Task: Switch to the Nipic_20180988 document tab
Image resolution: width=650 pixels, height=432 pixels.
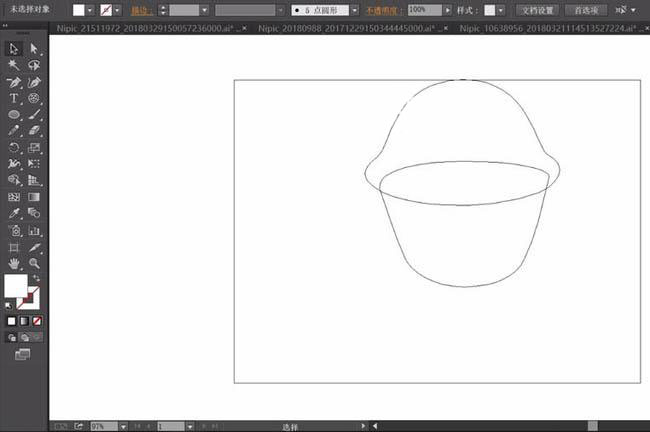Action: pyautogui.click(x=342, y=30)
